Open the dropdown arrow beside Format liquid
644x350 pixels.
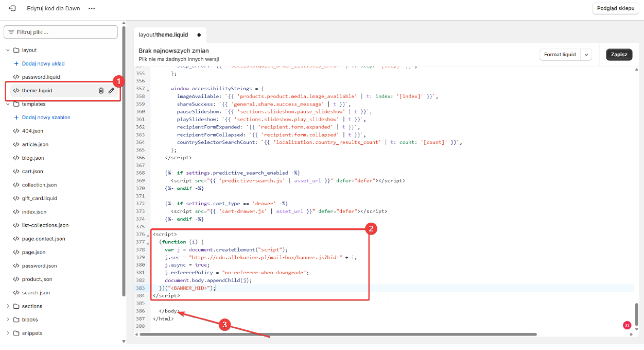pyautogui.click(x=586, y=55)
